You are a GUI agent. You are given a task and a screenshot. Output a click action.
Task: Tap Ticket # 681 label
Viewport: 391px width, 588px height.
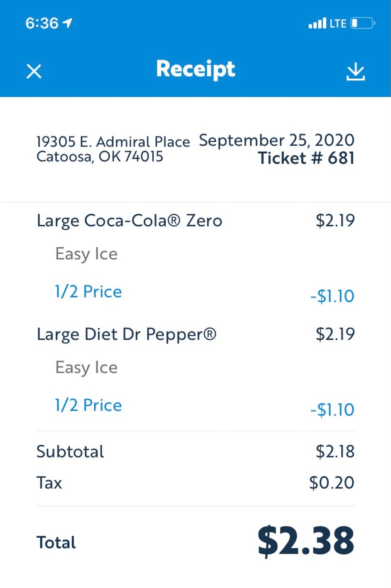306,158
